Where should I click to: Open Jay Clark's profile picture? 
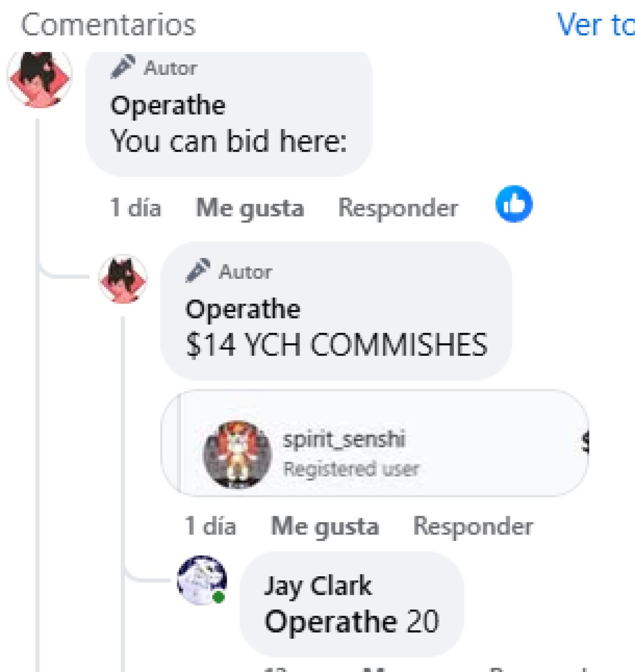click(x=202, y=580)
